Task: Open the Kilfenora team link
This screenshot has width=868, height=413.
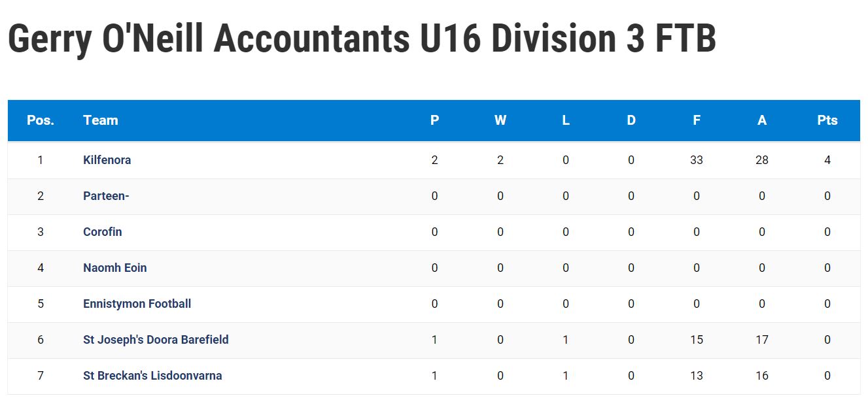Action: tap(107, 160)
